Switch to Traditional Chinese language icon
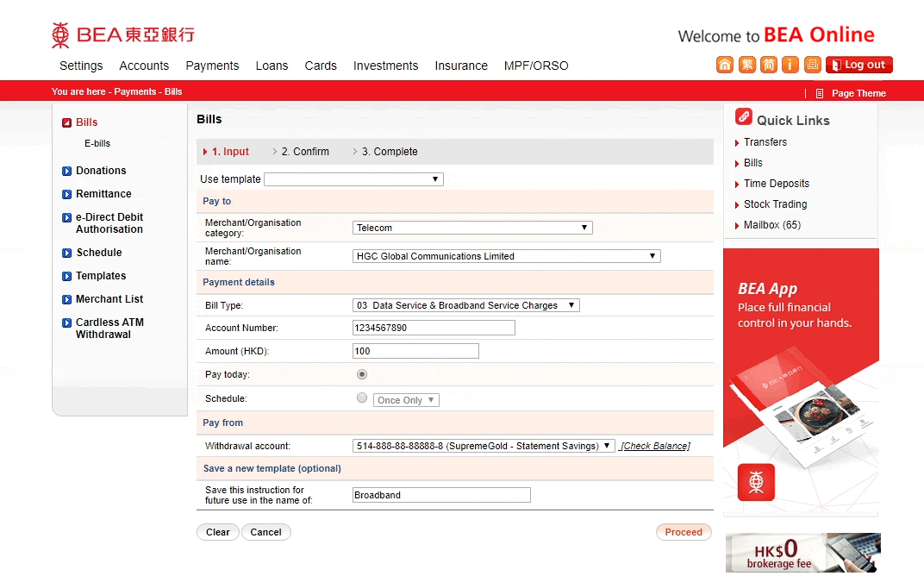924x576 pixels. coord(746,65)
